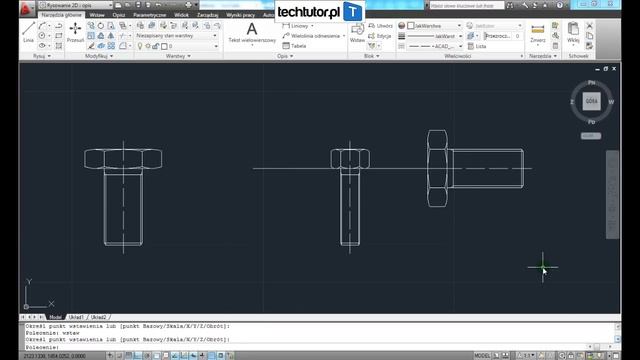Click the help question mark icon
This screenshot has width=640, height=360.
pyautogui.click(x=560, y=5)
